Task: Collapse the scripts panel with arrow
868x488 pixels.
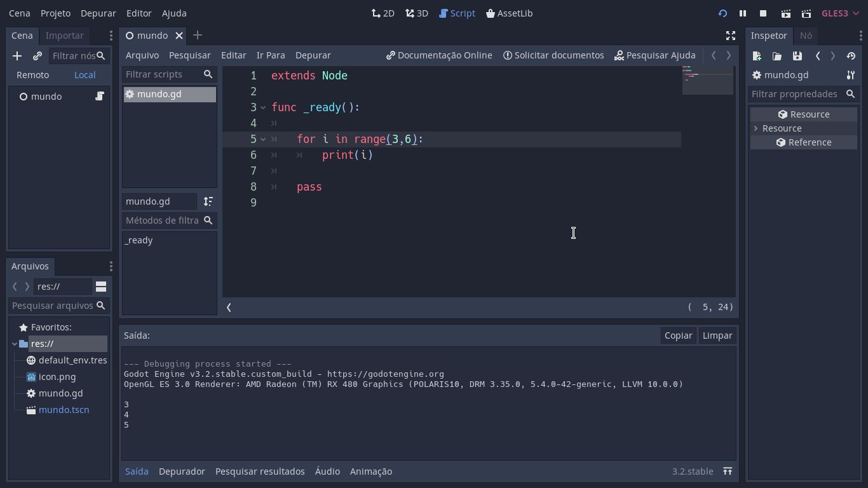Action: (229, 308)
